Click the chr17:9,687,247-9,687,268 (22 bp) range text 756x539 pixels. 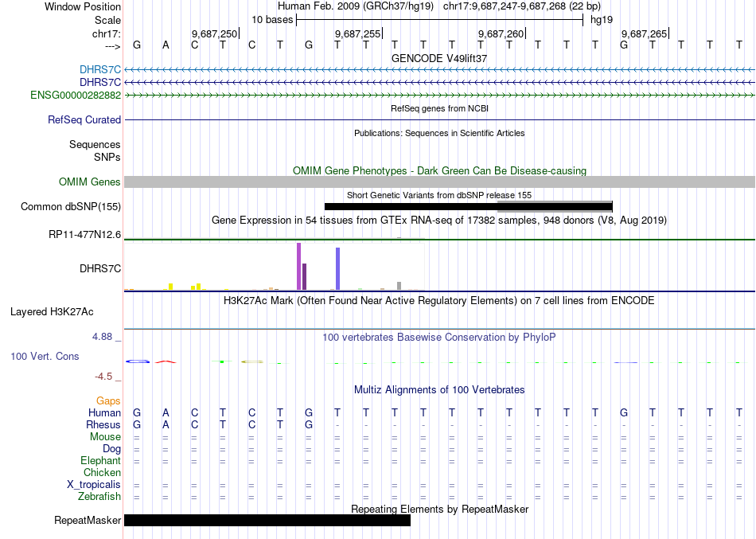[522, 6]
